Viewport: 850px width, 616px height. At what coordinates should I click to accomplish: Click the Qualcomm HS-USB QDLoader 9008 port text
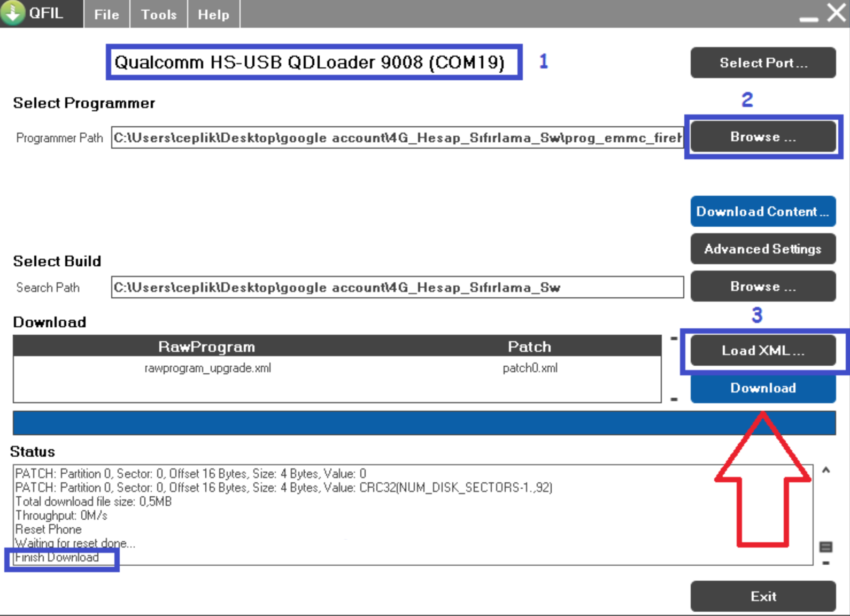[310, 62]
